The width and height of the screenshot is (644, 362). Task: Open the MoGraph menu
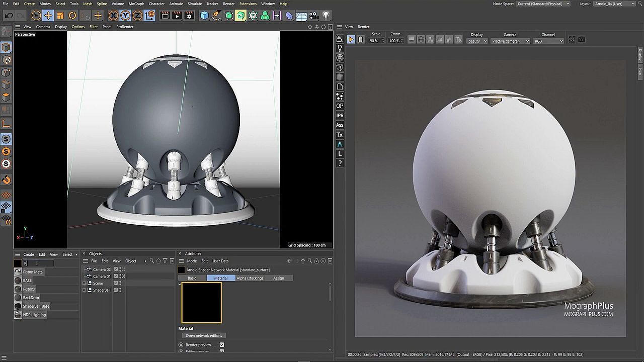coord(136,4)
